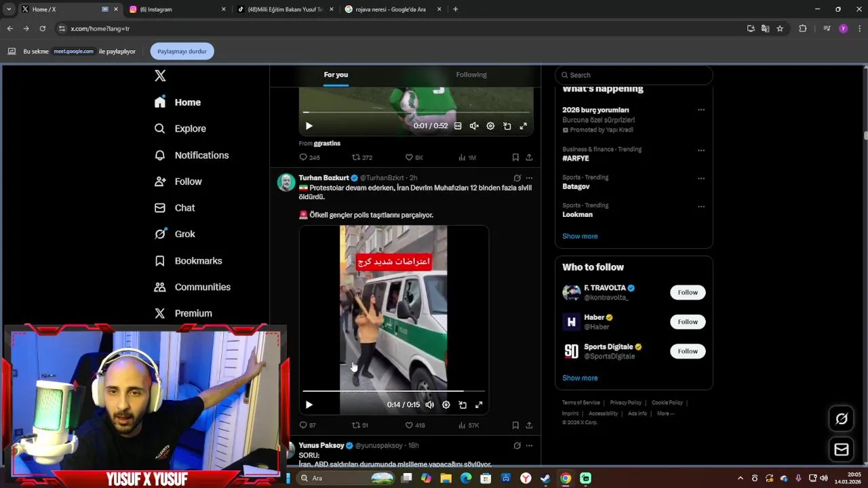868x488 pixels.
Task: Mute Turhan Bozkurt's video
Action: coord(429,405)
